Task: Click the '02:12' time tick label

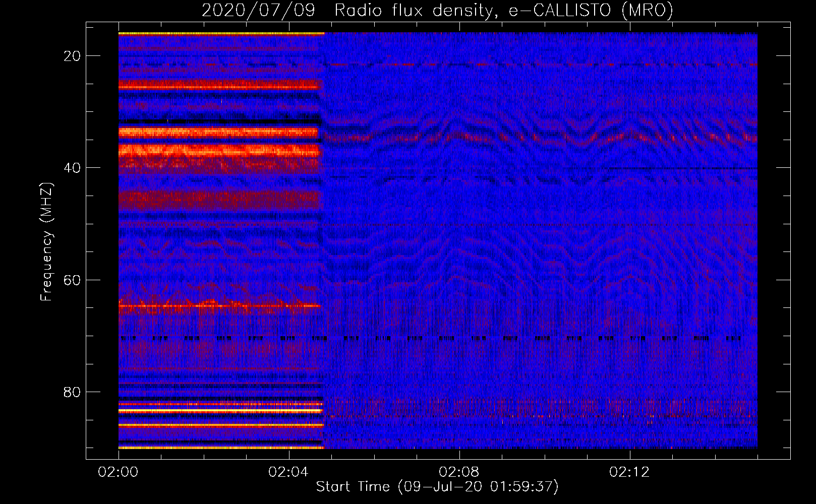Action: [x=629, y=472]
